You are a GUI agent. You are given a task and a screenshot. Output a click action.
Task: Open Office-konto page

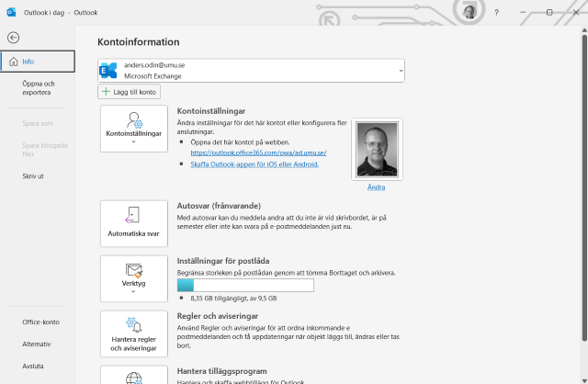40,322
